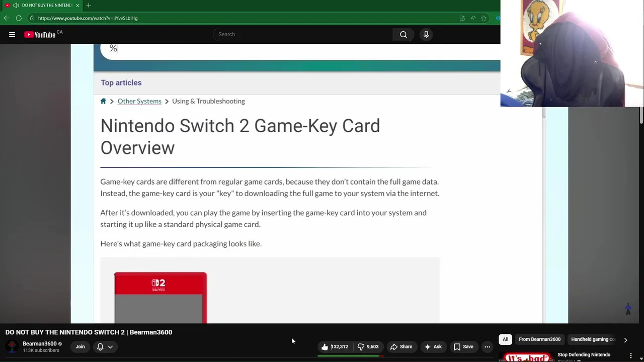Click the Join channel button
Viewport: 644px width, 362px height.
pos(80,347)
